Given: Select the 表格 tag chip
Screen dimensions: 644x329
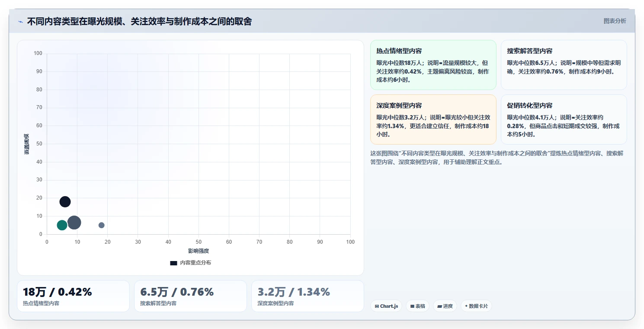Looking at the screenshot, I should [x=417, y=306].
